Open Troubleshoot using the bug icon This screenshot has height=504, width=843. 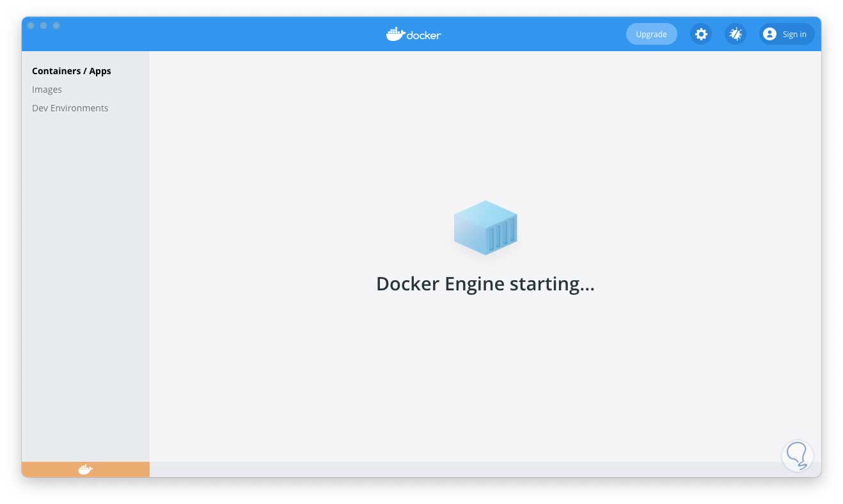pos(736,35)
